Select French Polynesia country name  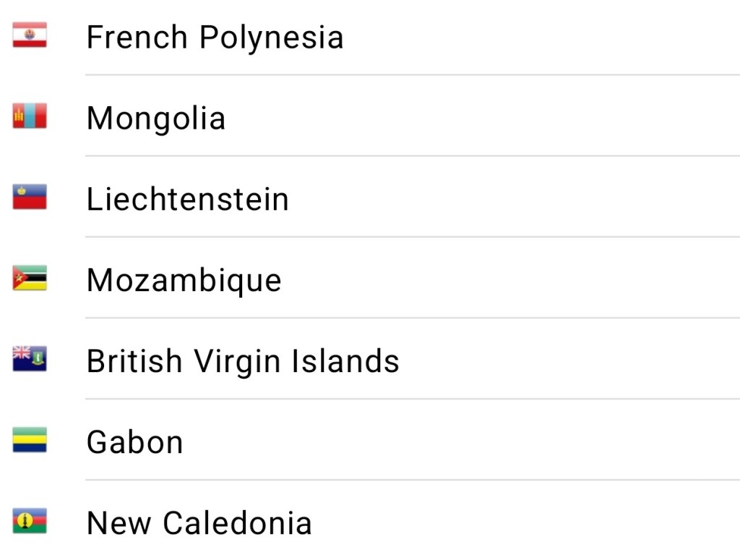[x=215, y=37]
